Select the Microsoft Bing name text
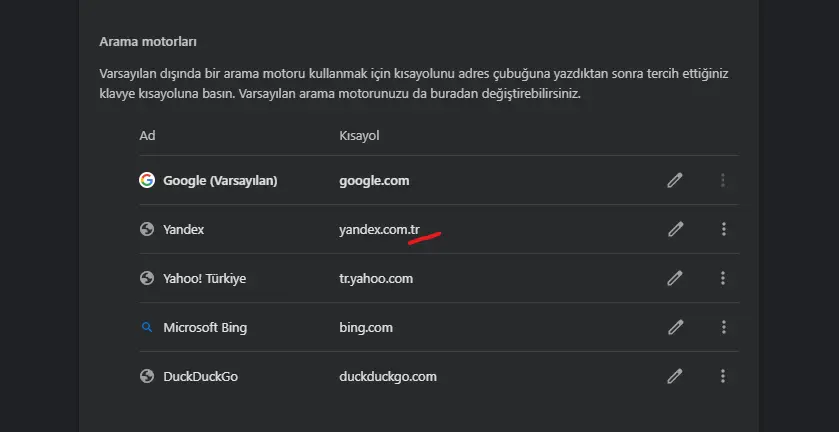839x432 pixels. (205, 328)
